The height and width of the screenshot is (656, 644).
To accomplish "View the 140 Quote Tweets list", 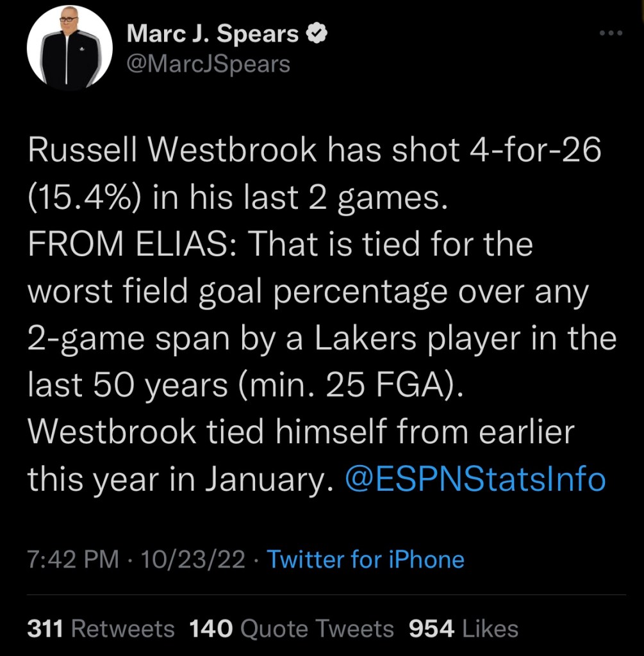I will pos(292,628).
